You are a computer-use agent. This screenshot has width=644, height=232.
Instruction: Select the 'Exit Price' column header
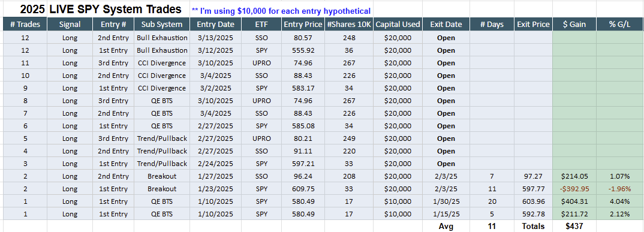[x=534, y=24]
